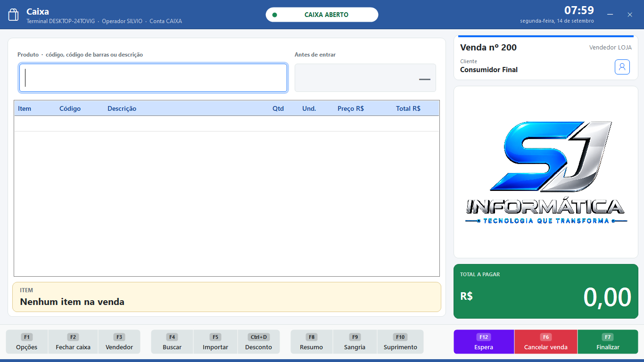Click the Antes de entrar field

tap(365, 78)
